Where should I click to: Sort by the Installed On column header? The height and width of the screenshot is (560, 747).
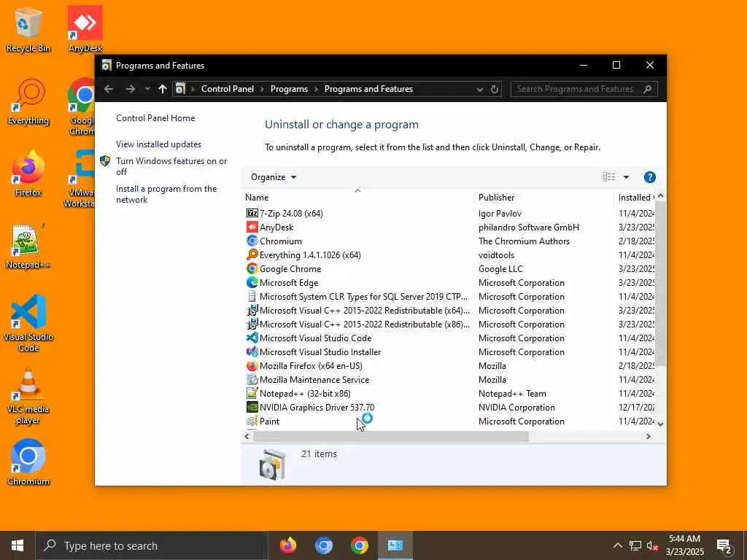[x=635, y=197]
